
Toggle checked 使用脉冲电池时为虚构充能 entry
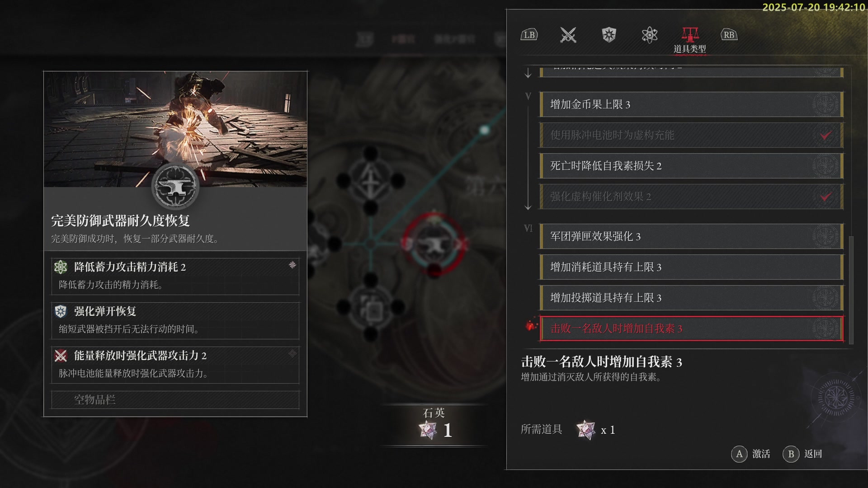point(691,135)
